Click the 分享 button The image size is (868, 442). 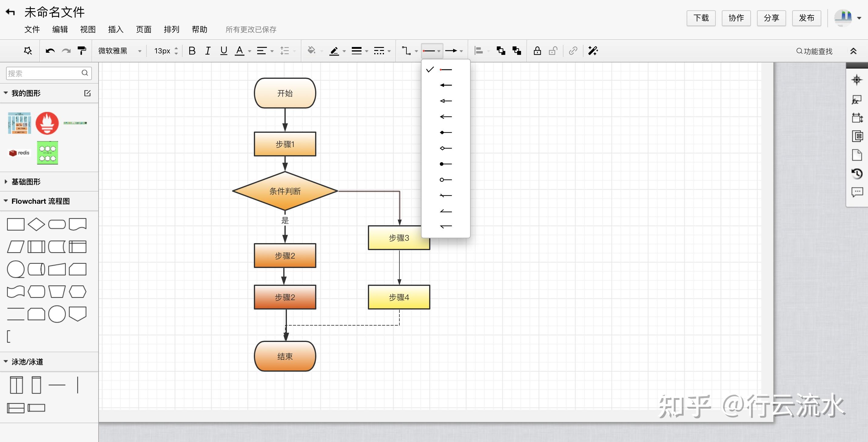771,18
